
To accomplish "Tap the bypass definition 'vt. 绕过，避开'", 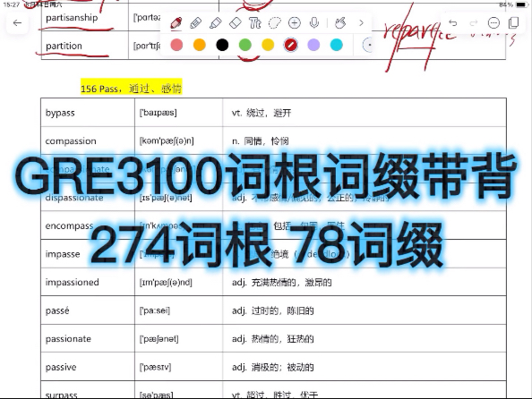I will tap(262, 113).
